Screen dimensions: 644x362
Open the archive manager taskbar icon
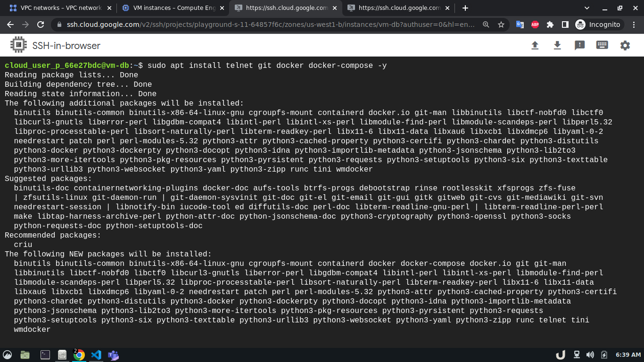click(62, 355)
